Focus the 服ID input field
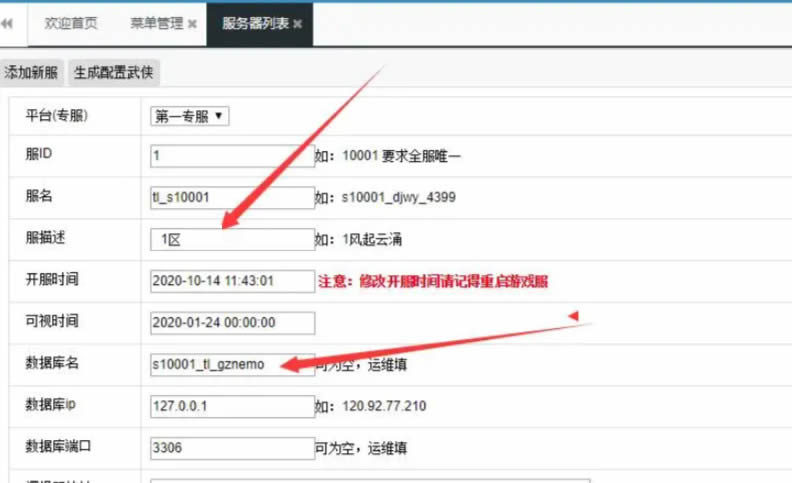 tap(232, 156)
